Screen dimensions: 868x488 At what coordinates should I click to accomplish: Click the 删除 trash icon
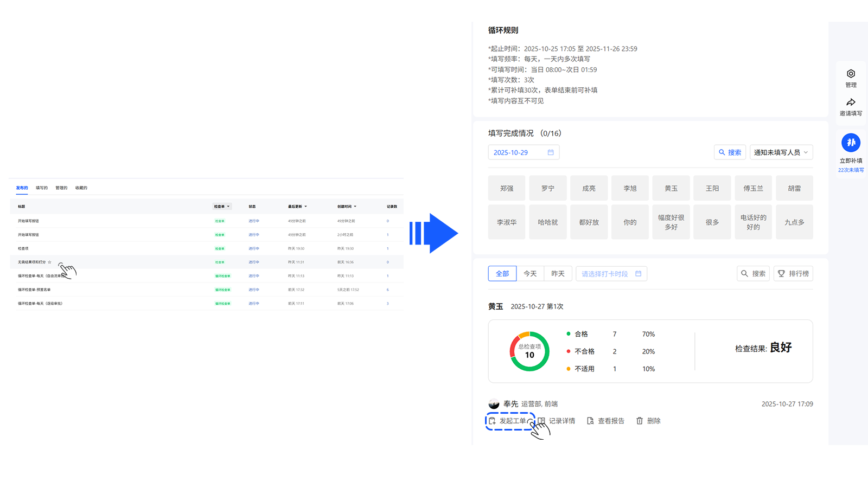(x=640, y=420)
